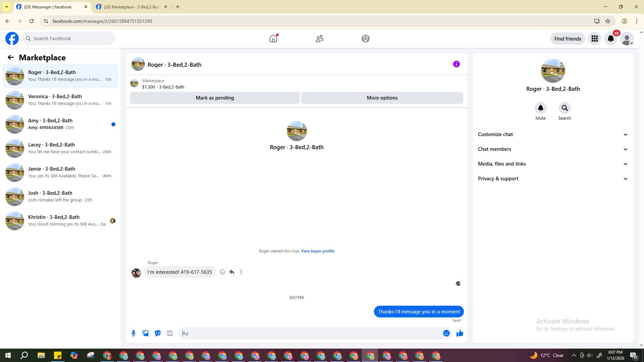Open the emoji picker in composer
The width and height of the screenshot is (644, 362).
pos(446,333)
